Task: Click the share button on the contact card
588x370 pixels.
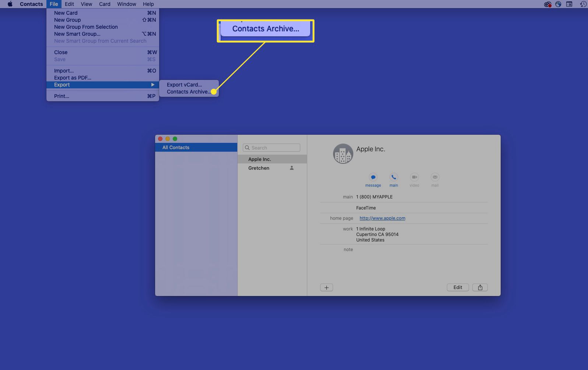Action: pos(480,288)
